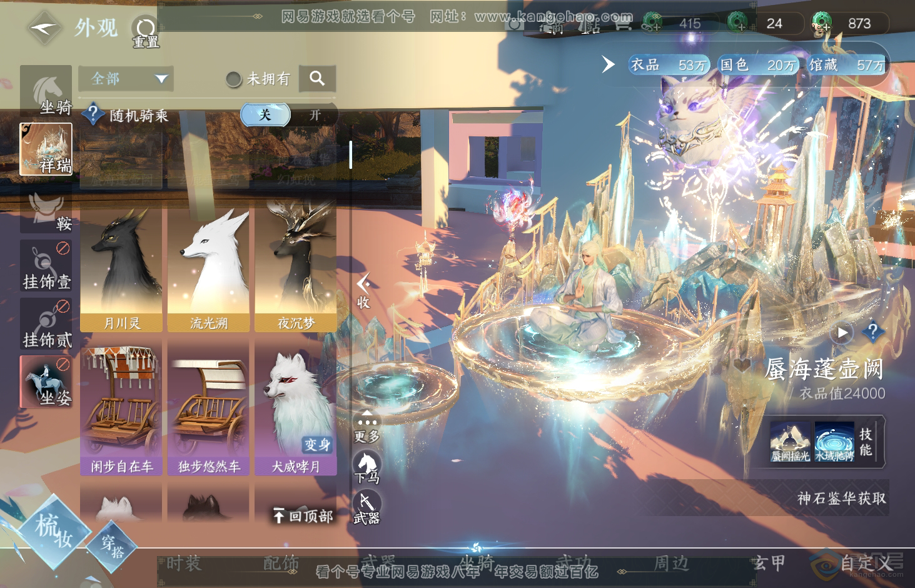Viewport: 915px width, 588px height.
Task: Open the 国色 20万 stat
Action: 758,64
